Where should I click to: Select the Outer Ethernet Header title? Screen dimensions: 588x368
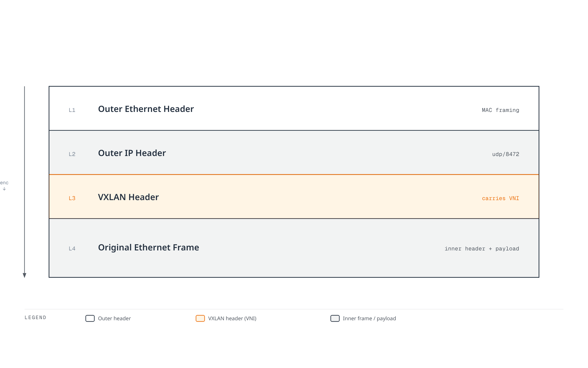(x=146, y=109)
